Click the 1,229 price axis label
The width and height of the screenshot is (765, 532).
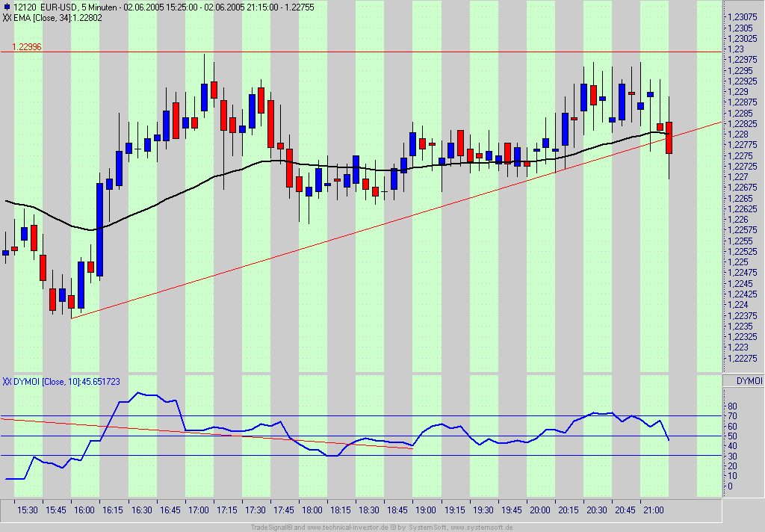point(738,92)
